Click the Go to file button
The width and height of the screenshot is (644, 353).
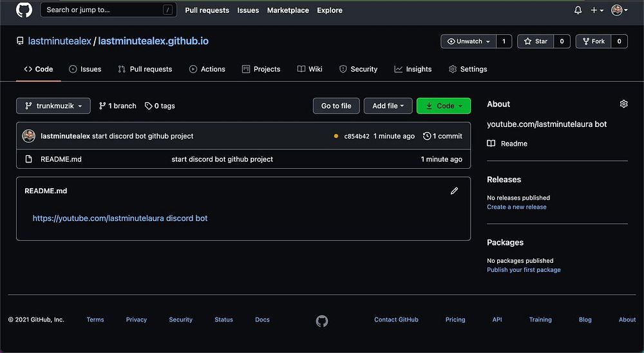pos(336,106)
